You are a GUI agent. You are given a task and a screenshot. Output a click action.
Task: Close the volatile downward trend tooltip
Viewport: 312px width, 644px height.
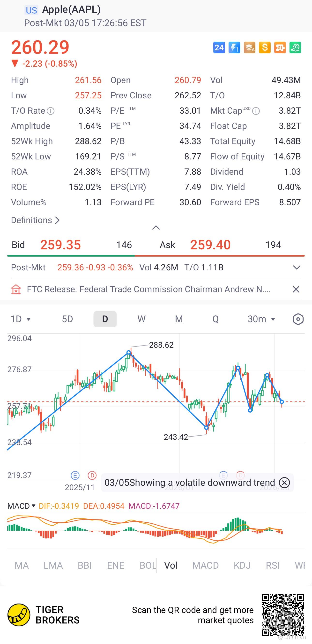pyautogui.click(x=284, y=482)
